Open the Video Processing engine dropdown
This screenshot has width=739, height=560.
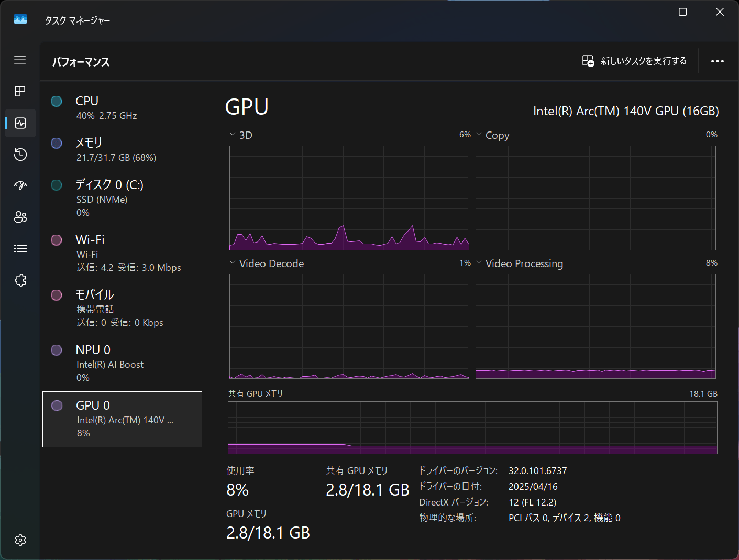coord(479,263)
